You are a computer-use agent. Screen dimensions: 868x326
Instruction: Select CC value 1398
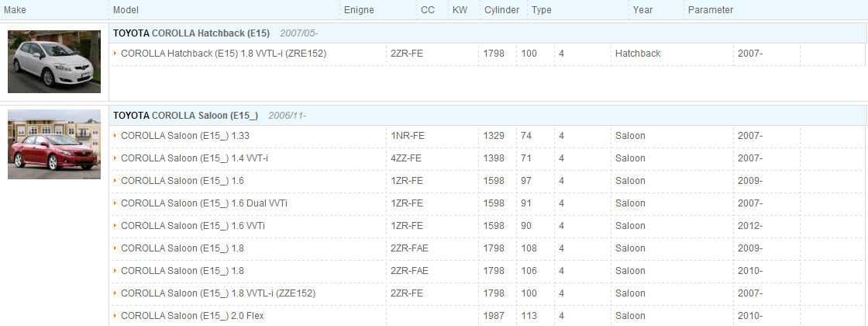[x=494, y=158]
